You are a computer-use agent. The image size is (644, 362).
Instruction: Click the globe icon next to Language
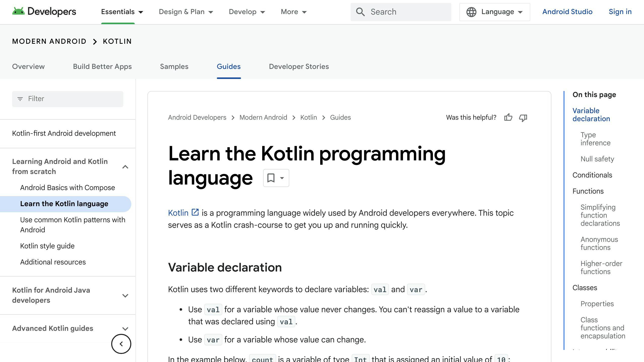point(471,12)
